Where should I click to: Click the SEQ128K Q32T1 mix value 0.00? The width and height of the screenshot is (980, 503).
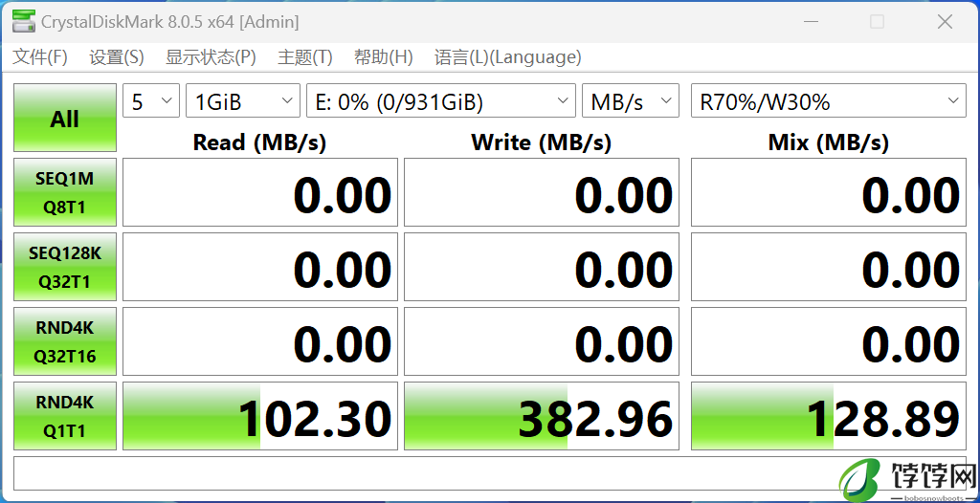pyautogui.click(x=829, y=267)
